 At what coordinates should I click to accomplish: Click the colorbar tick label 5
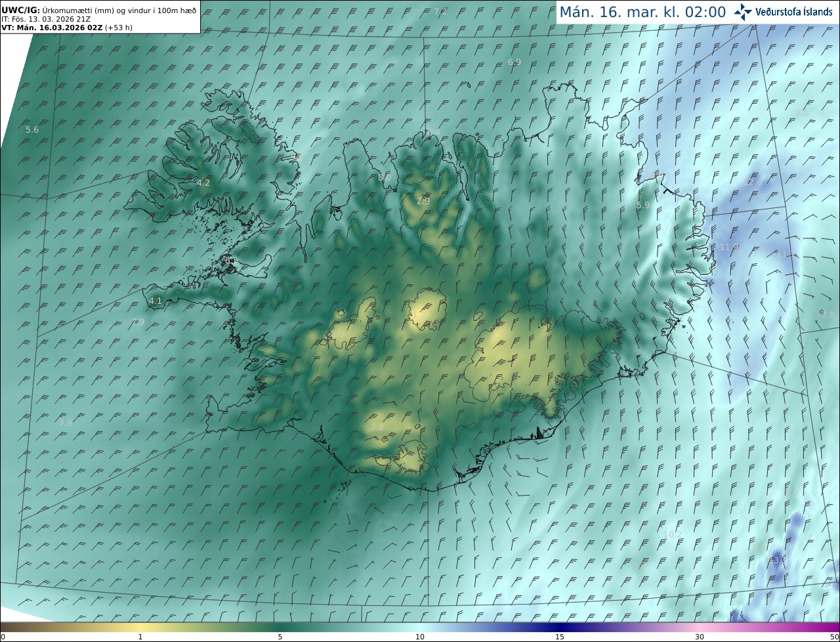pos(280,637)
